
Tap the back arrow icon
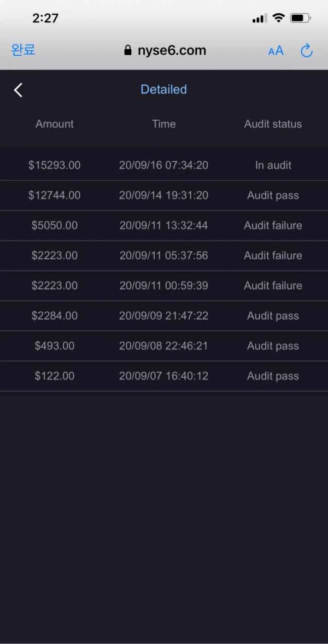click(18, 90)
